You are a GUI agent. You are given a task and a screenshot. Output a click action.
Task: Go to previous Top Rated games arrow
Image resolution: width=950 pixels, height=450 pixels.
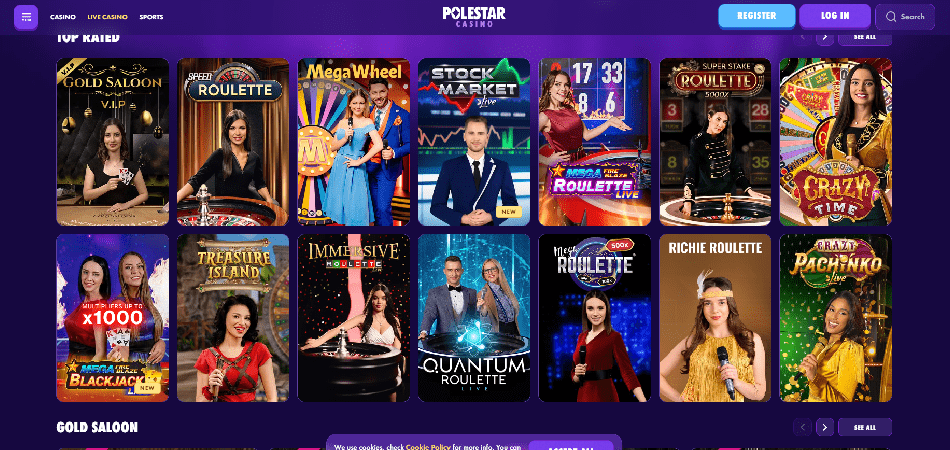(803, 37)
